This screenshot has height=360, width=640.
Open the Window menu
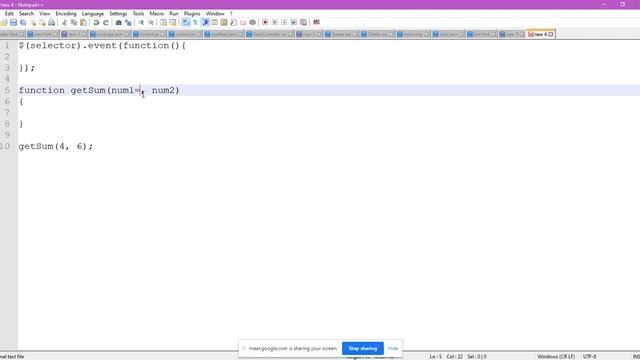pos(215,13)
